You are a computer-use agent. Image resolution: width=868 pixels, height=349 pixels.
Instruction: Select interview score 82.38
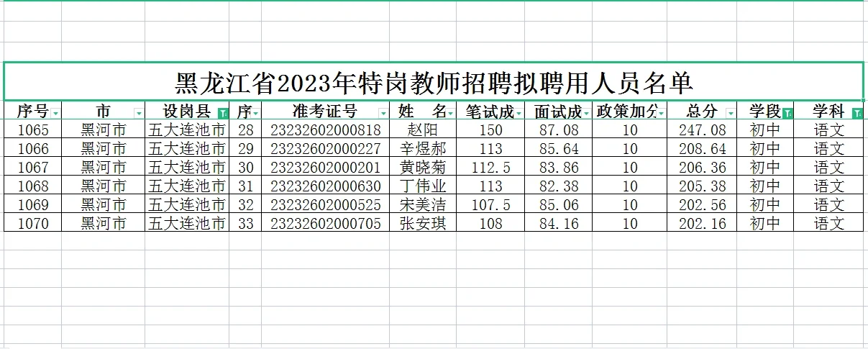tap(558, 186)
